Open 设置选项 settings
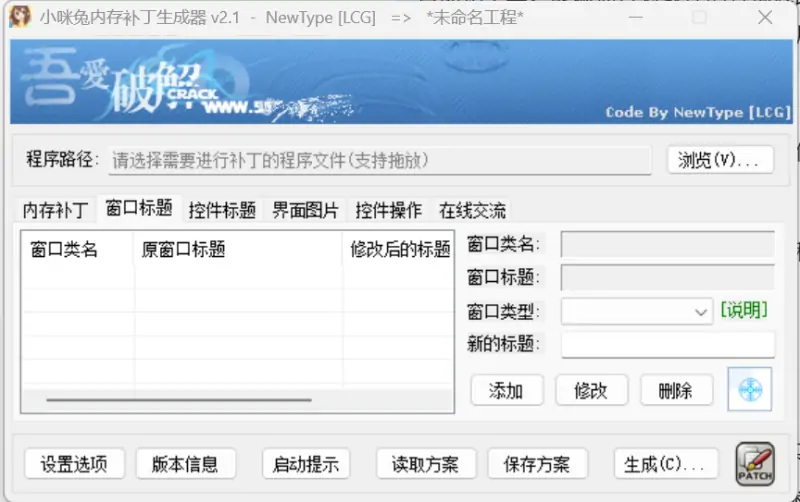 74,464
